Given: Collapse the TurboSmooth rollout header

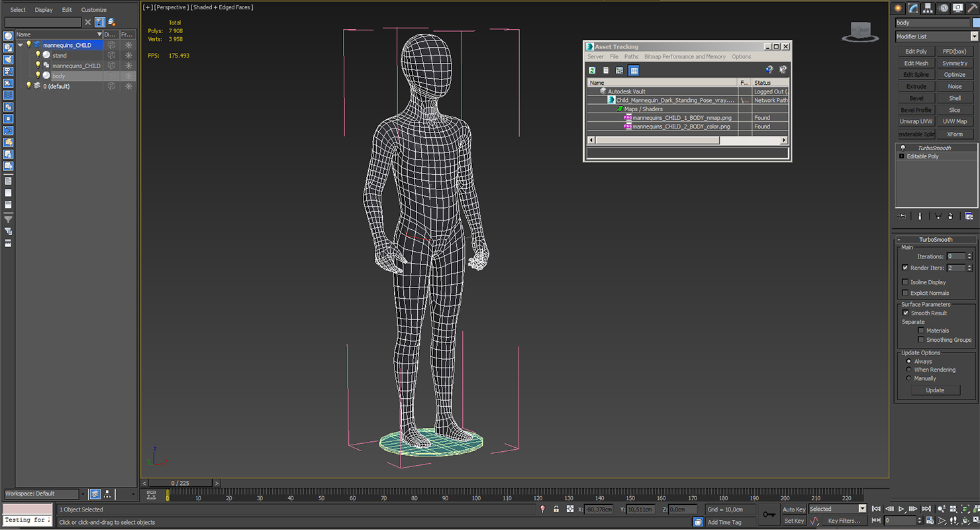Looking at the screenshot, I should (935, 239).
